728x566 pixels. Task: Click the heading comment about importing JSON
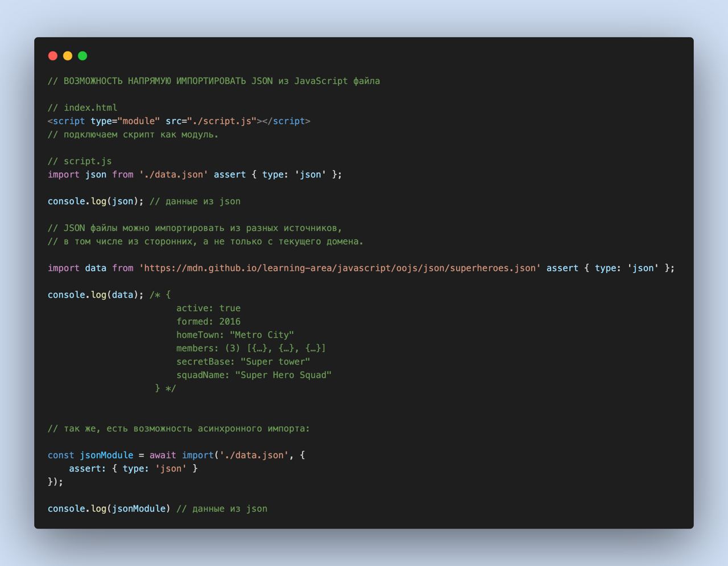coord(214,81)
